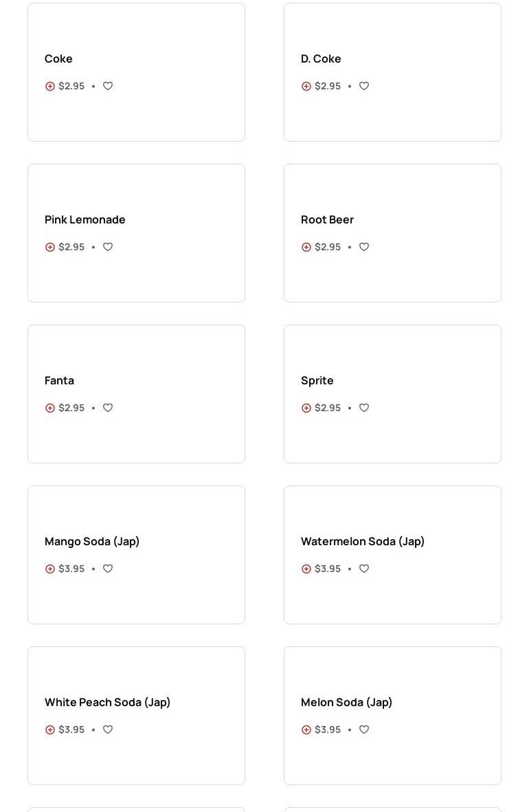Add Mango Soda (Jap) to cart
The height and width of the screenshot is (812, 529).
click(50, 569)
